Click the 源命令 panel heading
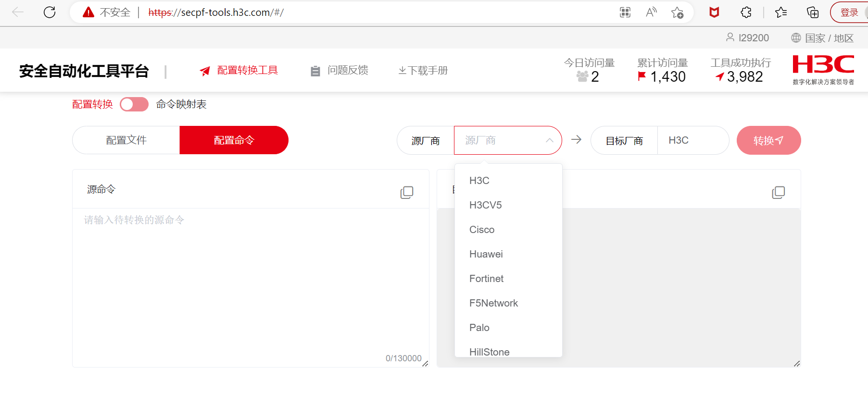This screenshot has width=868, height=393. (x=101, y=189)
